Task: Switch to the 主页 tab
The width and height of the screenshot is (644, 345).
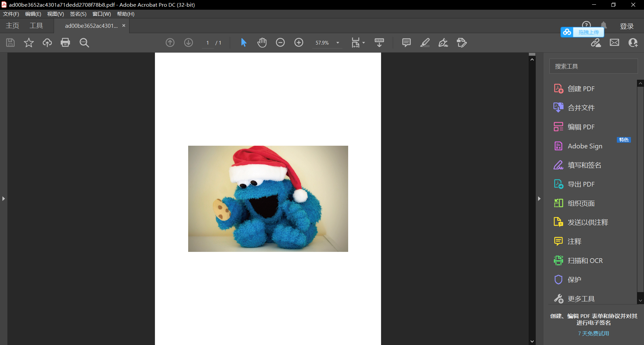Action: pos(12,26)
